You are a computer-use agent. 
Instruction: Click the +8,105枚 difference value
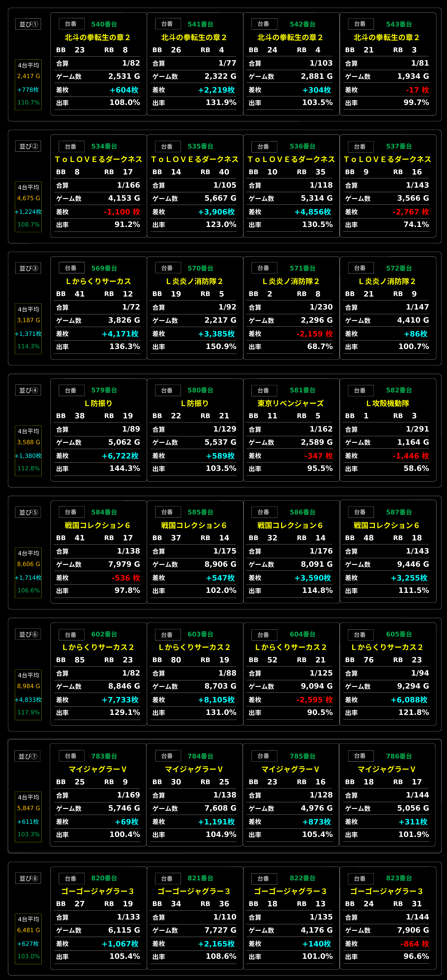(x=216, y=700)
